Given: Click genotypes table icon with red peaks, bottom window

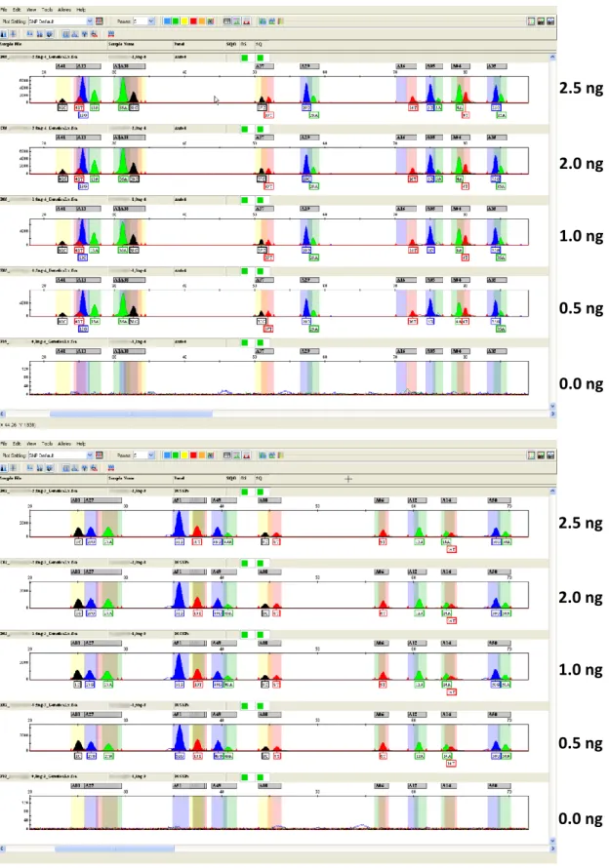Looking at the screenshot, I should pos(246,455).
